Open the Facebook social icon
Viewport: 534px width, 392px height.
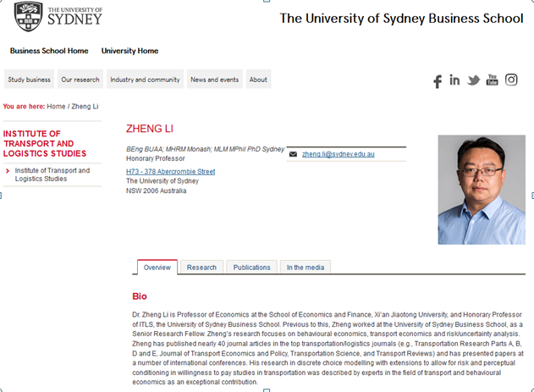click(x=438, y=81)
